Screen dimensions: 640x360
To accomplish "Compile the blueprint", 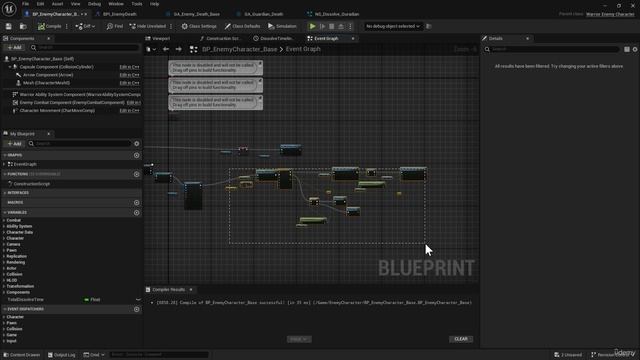I will coord(49,26).
